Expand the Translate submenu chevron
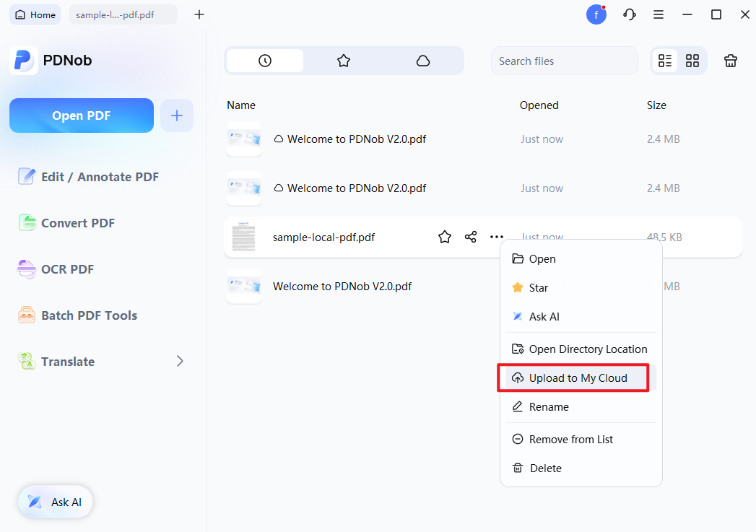Viewport: 756px width, 532px height. [180, 362]
